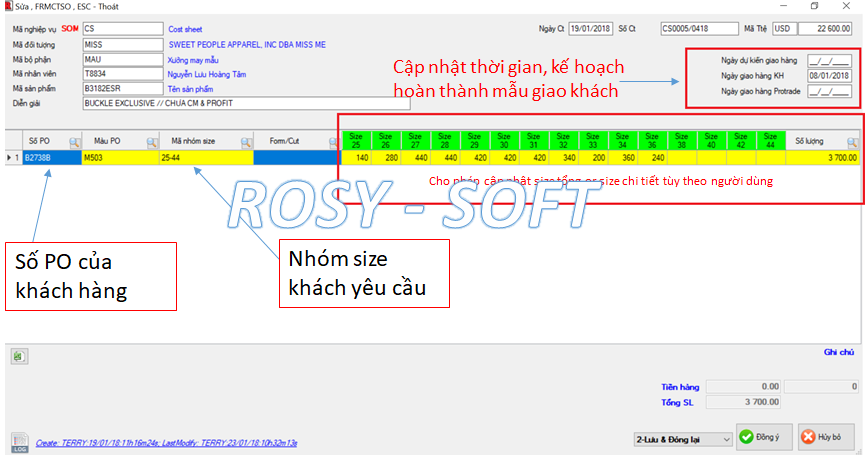The image size is (865, 455).
Task: Click search icon in Số PO column header
Action: (x=74, y=143)
